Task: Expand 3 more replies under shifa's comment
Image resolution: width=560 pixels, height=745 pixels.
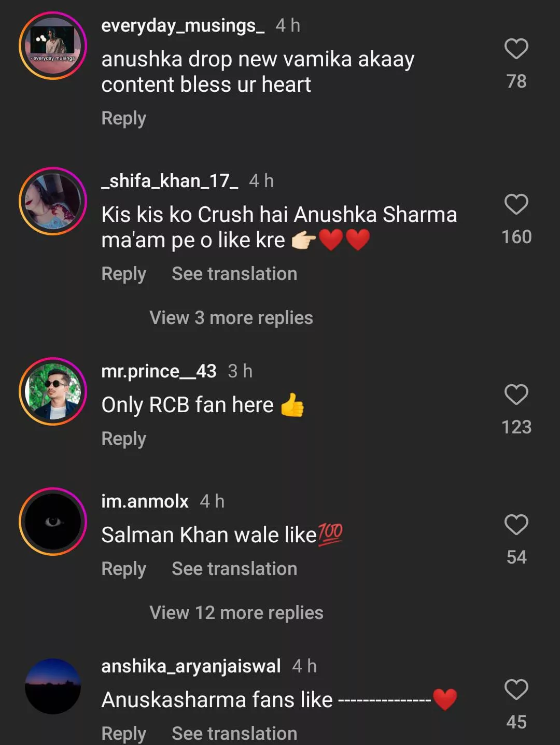Action: [231, 318]
